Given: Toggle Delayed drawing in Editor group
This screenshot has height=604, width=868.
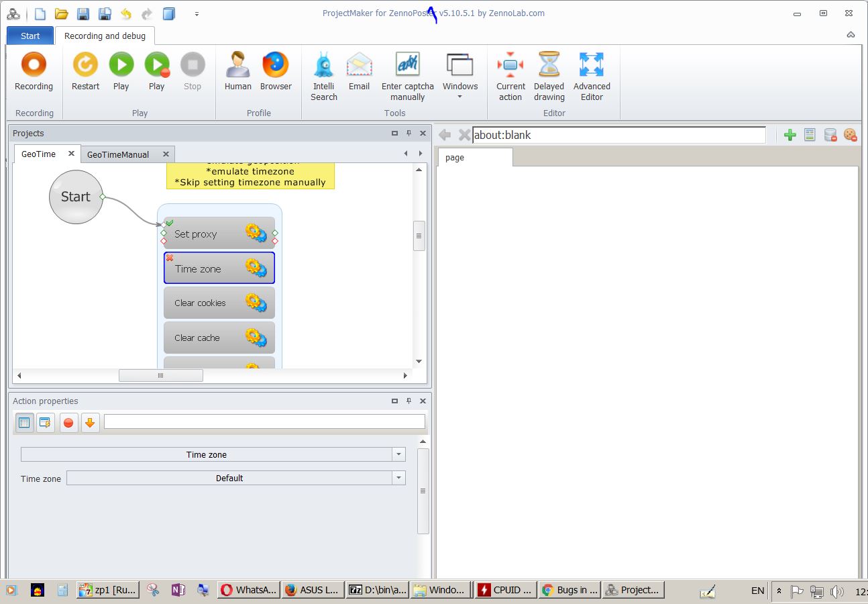Looking at the screenshot, I should click(x=549, y=76).
